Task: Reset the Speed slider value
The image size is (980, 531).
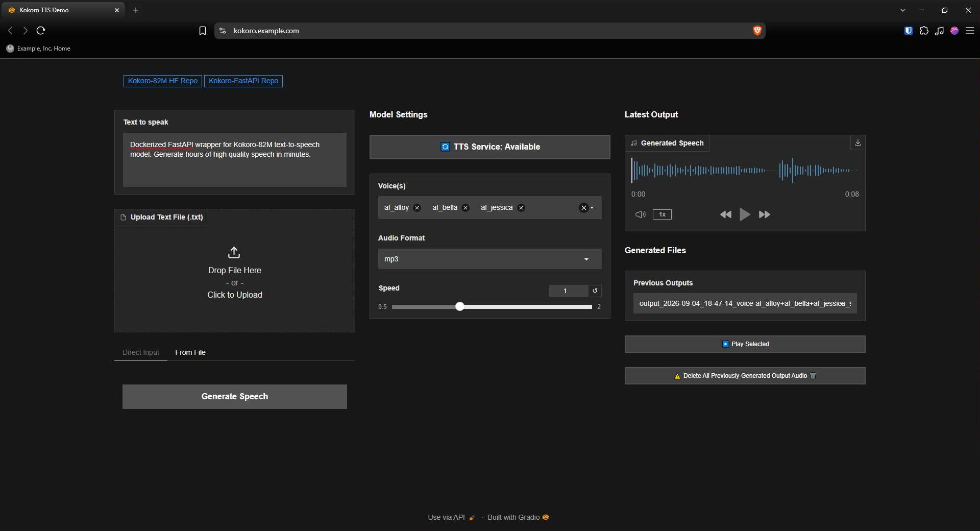Action: (595, 291)
